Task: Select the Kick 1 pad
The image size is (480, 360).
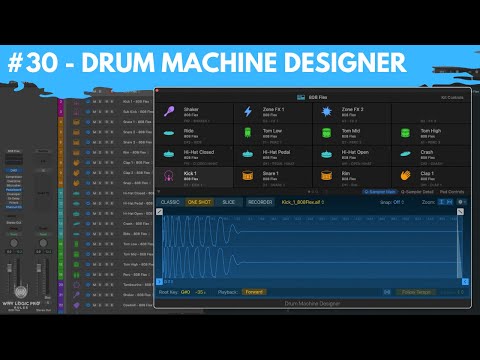Action: pyautogui.click(x=195, y=177)
